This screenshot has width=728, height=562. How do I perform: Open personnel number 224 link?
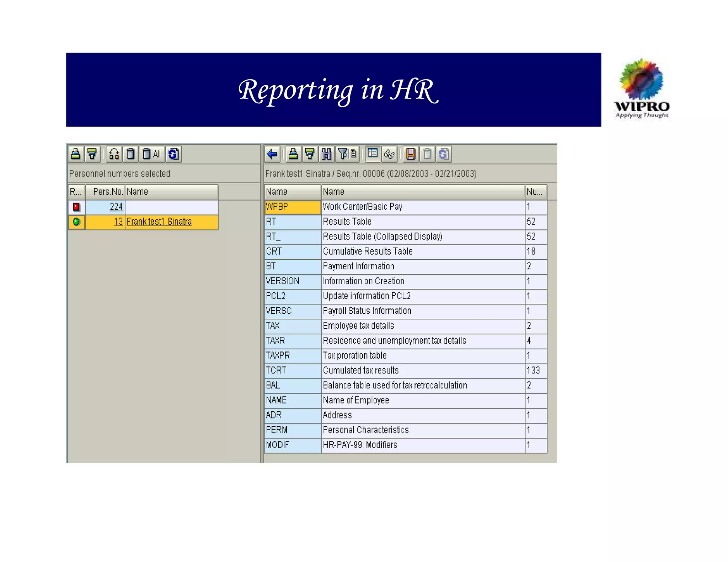116,207
